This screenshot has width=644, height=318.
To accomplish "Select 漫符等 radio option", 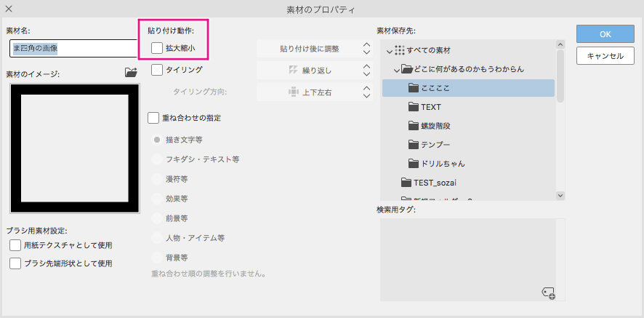I will pyautogui.click(x=157, y=179).
